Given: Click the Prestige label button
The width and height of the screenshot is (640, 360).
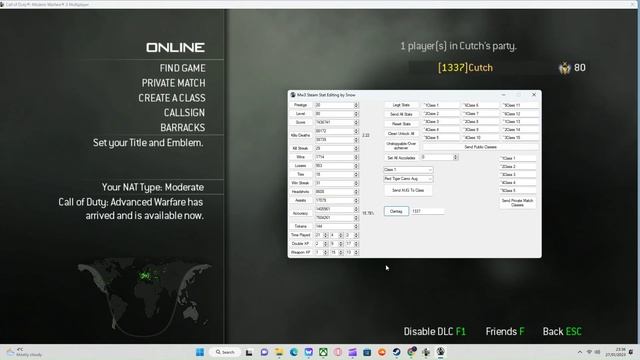Looking at the screenshot, I should tap(300, 105).
